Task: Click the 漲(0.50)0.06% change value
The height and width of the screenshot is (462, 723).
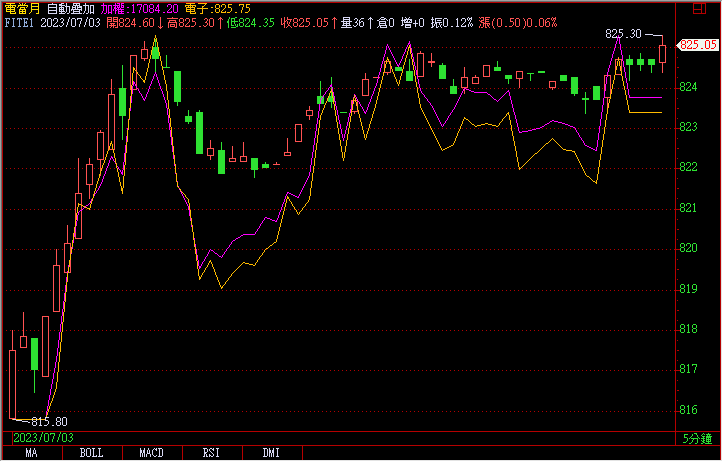Action: (518, 23)
